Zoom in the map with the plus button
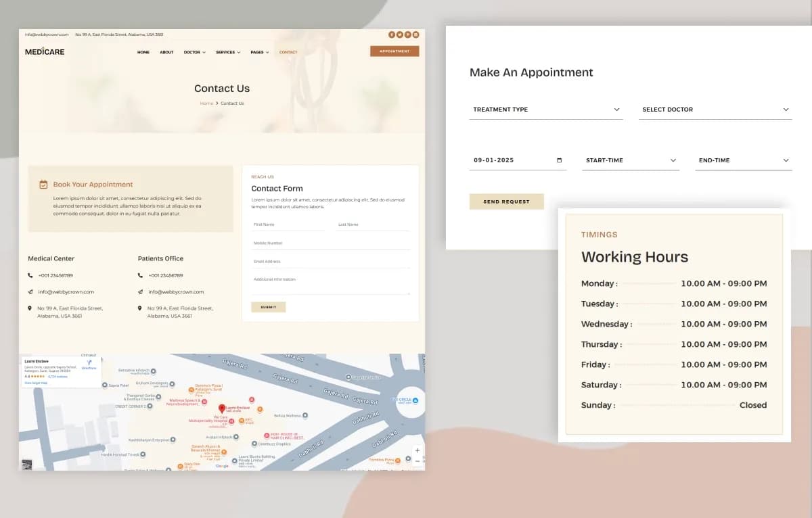 (x=417, y=450)
